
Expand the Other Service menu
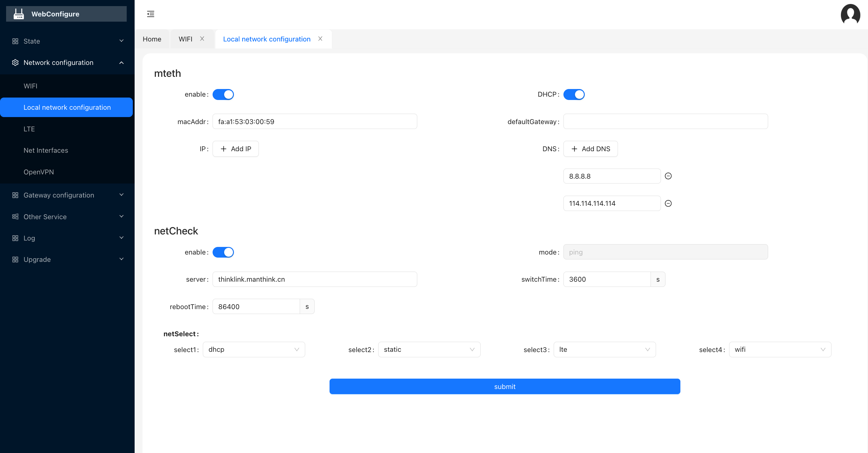tap(122, 216)
